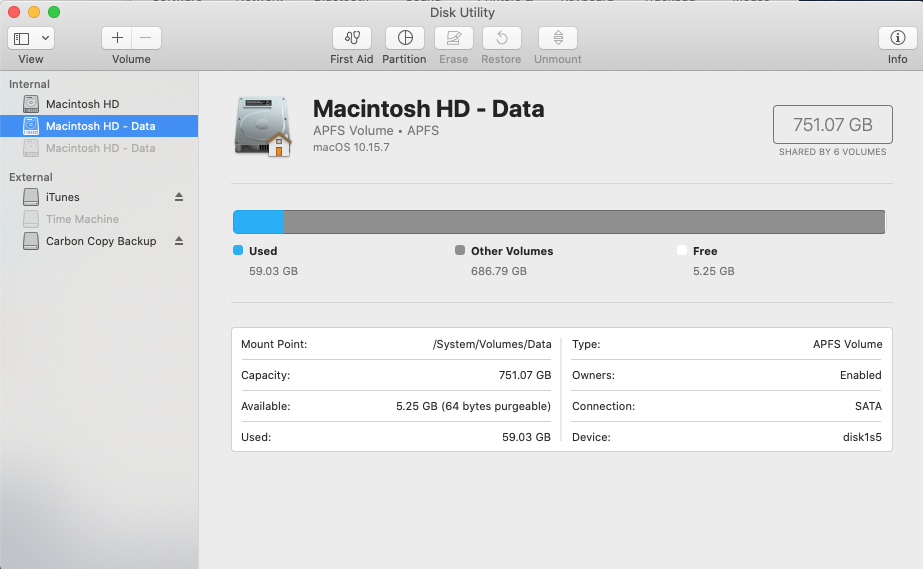Select the greyed Macintosh HD - Data volume
923x569 pixels.
[99, 148]
